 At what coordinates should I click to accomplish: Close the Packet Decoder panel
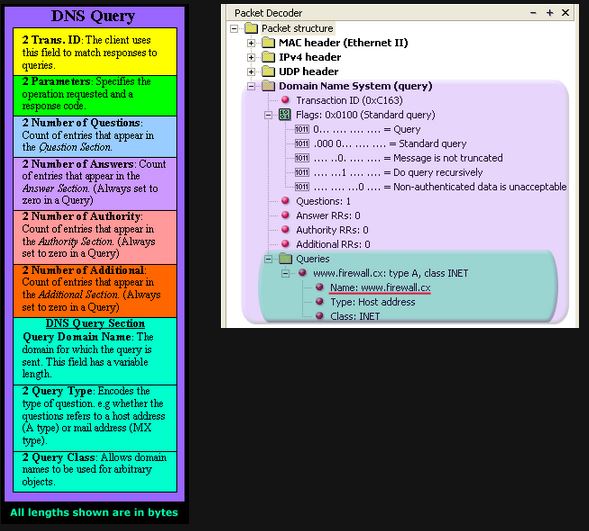click(565, 13)
